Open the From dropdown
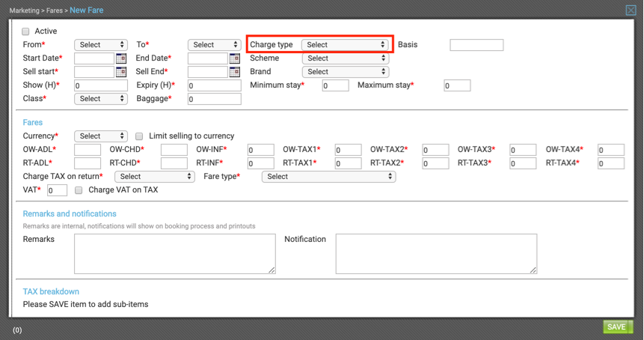The height and width of the screenshot is (340, 644). [101, 45]
